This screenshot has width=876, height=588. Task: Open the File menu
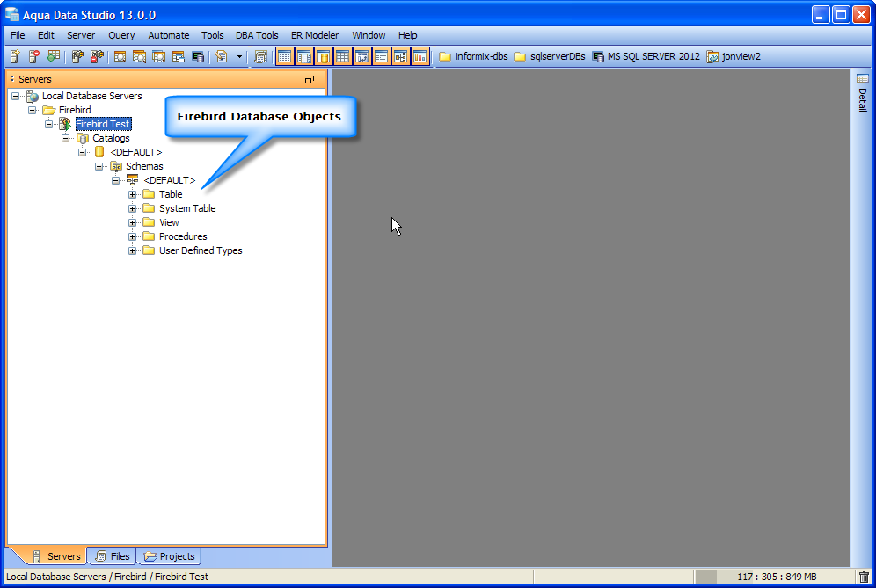(x=18, y=35)
